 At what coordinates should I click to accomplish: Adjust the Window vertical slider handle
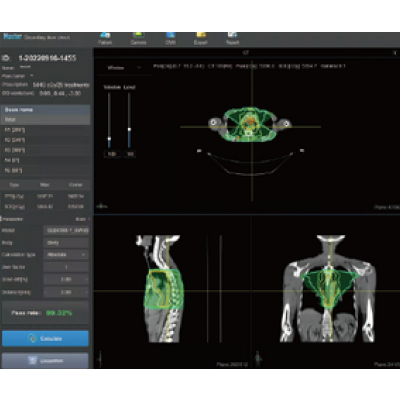click(109, 139)
